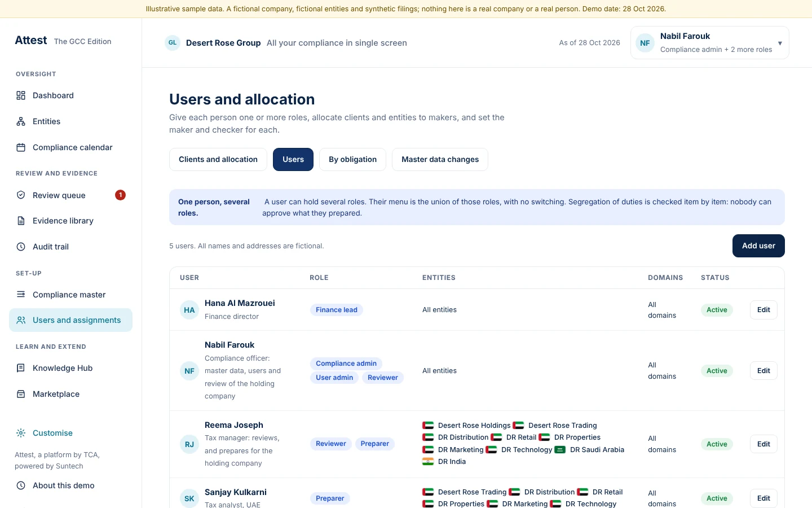This screenshot has width=812, height=508.
Task: Edit Hana Al Mazrouei's user row
Action: pos(764,310)
